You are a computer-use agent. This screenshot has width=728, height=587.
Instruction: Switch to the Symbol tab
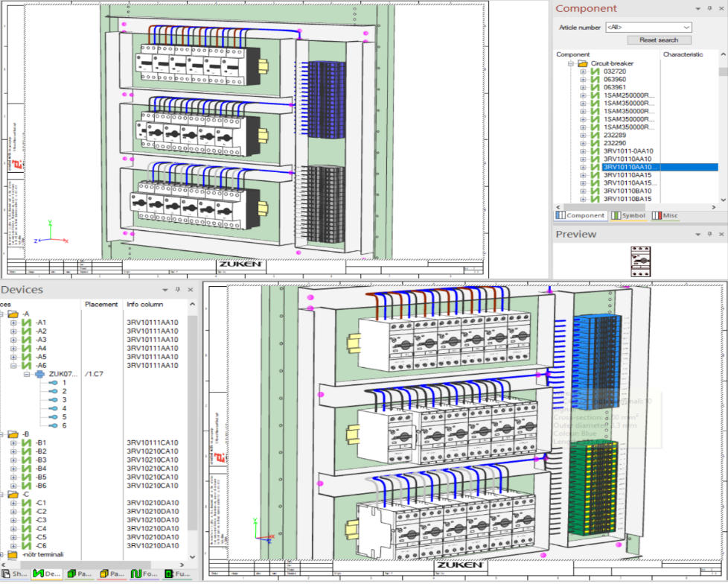[x=629, y=215]
